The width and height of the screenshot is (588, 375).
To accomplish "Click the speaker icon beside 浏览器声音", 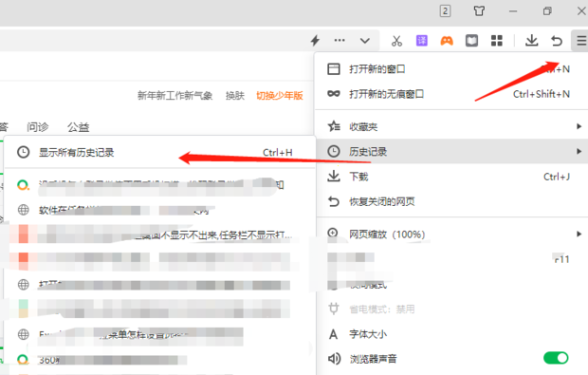I will tap(334, 359).
